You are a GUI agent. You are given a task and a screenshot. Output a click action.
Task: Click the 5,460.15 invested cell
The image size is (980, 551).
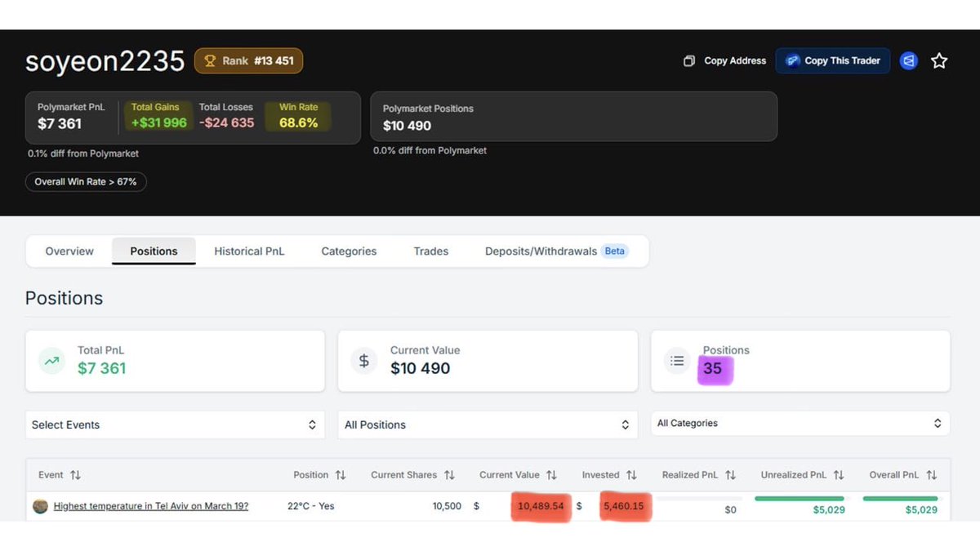point(624,506)
